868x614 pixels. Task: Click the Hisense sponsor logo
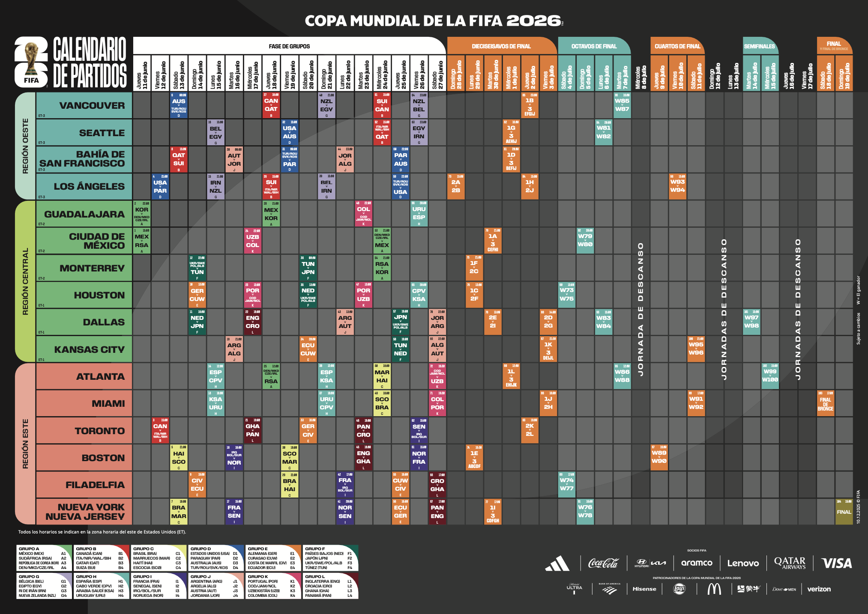pyautogui.click(x=644, y=589)
